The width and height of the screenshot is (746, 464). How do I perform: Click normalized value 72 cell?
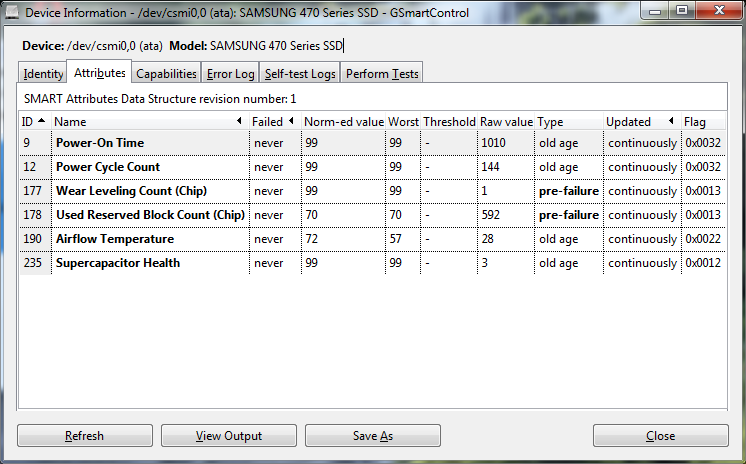pos(343,239)
